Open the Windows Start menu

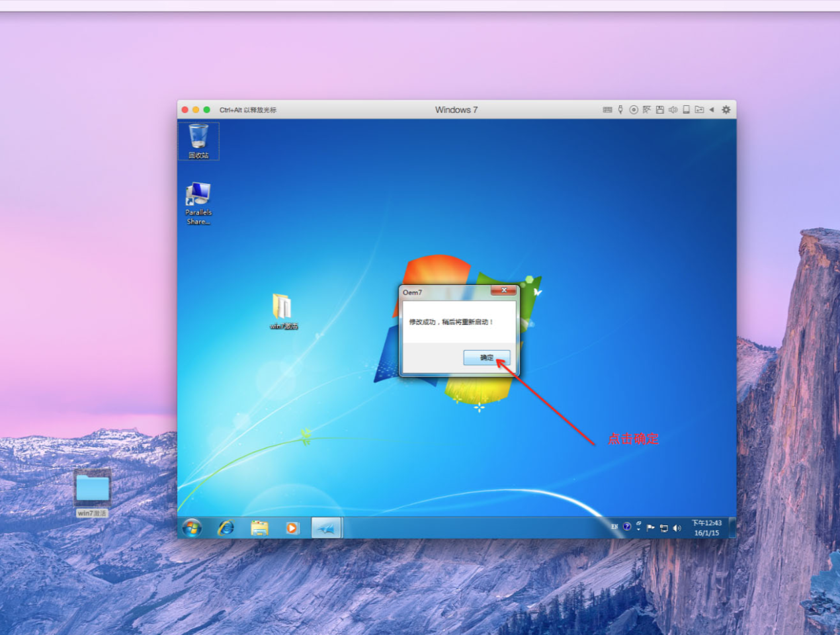tap(192, 528)
